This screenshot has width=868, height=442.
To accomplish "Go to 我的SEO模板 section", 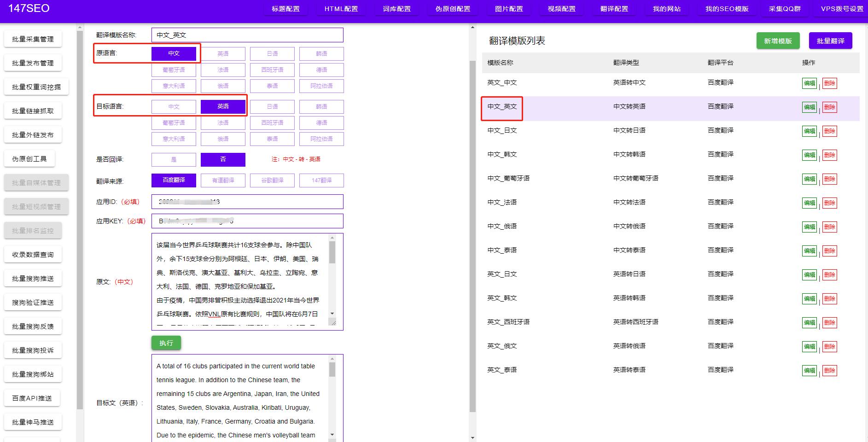I will pyautogui.click(x=727, y=8).
